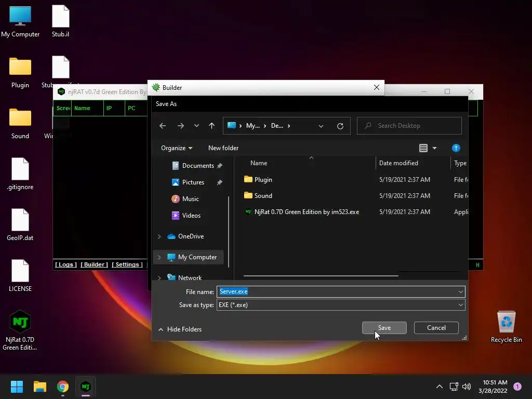Refresh the Desktop folder listing
532x399 pixels.
[x=340, y=126]
